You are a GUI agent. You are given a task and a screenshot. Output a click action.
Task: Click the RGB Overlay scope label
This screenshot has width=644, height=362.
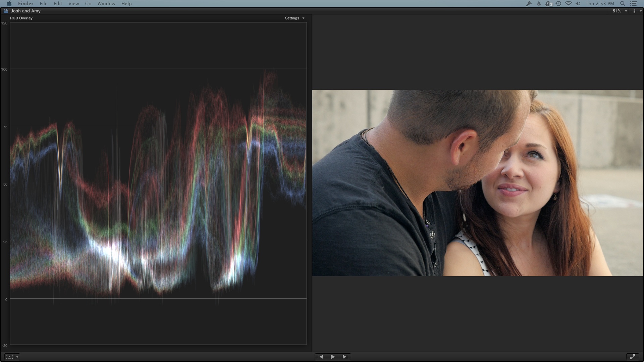tap(21, 18)
